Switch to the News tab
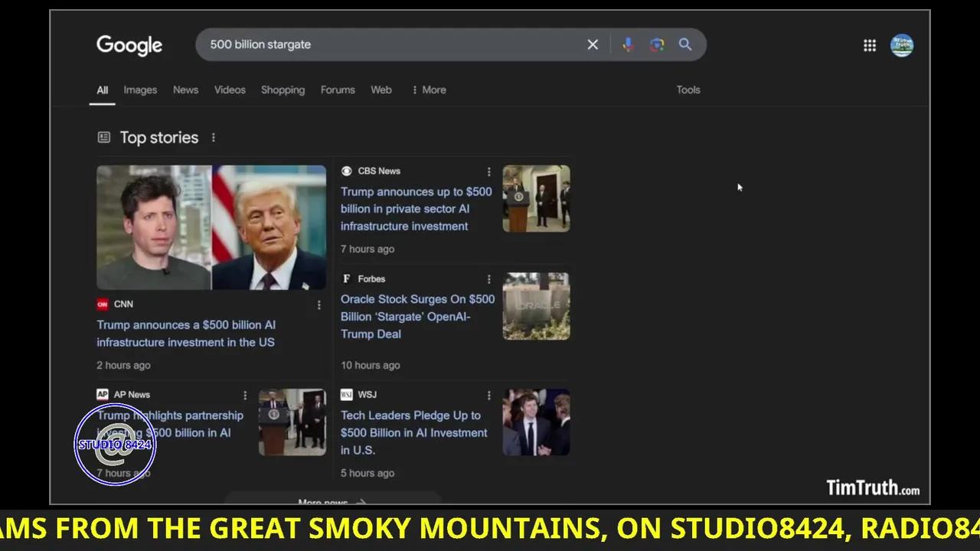The height and width of the screenshot is (551, 980). tap(185, 90)
